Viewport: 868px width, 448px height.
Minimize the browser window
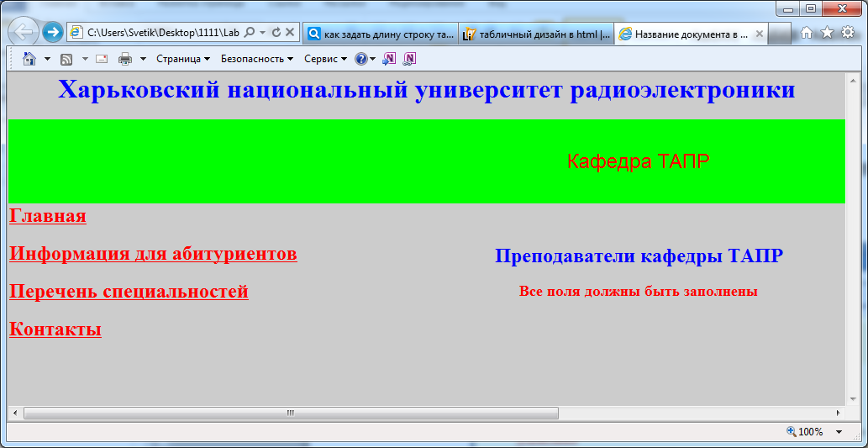[x=787, y=8]
